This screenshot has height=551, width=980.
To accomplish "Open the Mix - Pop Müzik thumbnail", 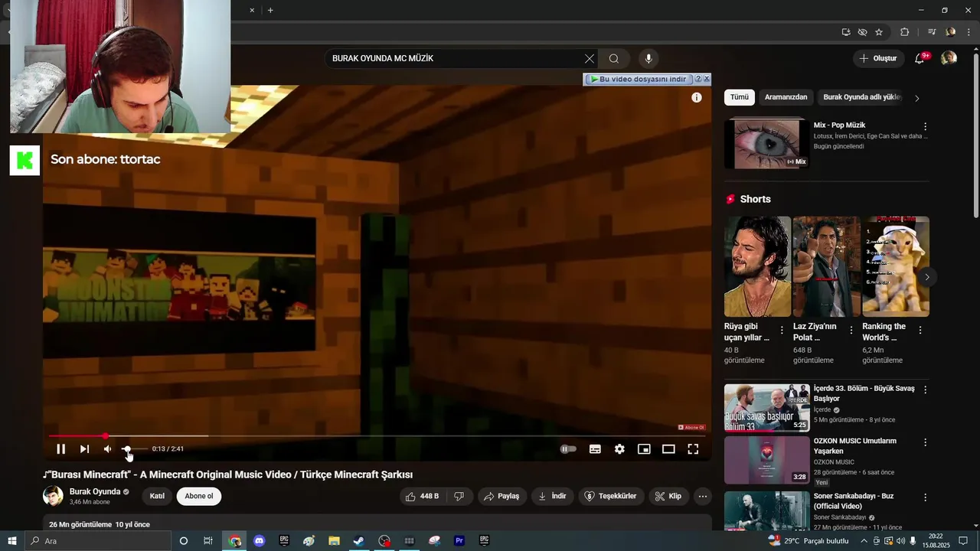I will pyautogui.click(x=767, y=143).
